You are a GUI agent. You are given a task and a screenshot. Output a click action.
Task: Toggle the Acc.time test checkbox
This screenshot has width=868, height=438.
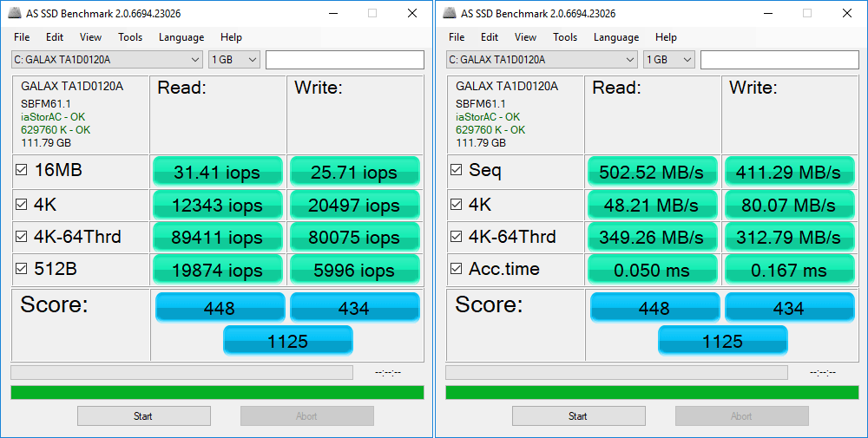(x=457, y=270)
